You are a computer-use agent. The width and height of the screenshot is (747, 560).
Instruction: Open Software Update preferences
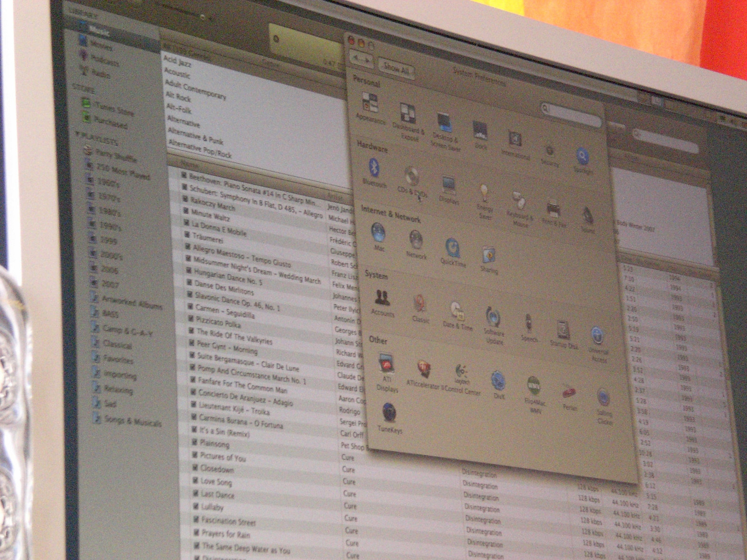[x=493, y=317]
